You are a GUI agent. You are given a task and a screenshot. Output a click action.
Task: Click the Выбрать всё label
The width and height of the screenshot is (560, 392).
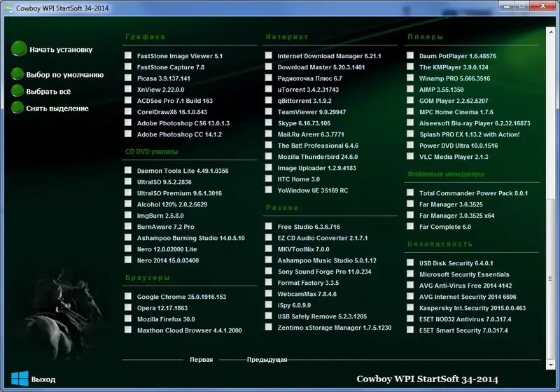pos(48,92)
